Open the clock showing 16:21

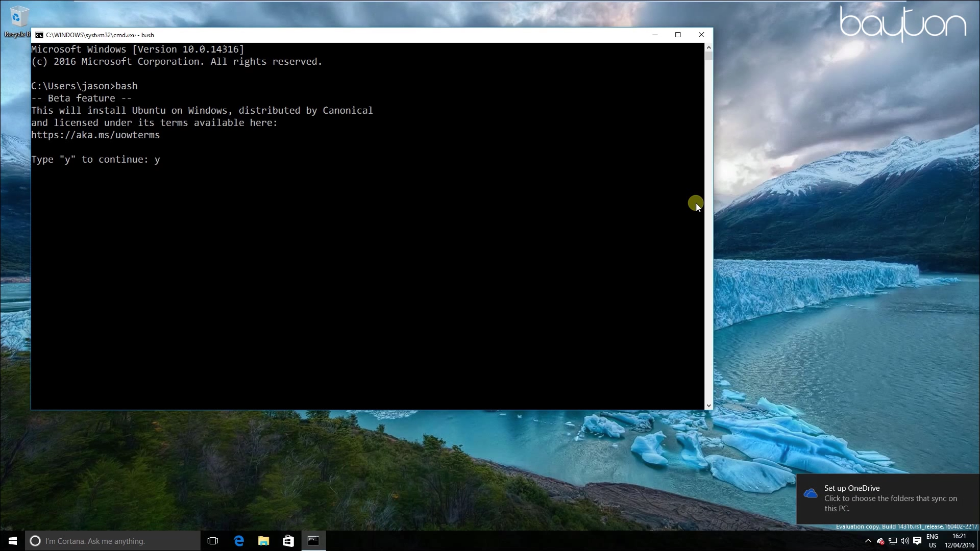click(959, 541)
